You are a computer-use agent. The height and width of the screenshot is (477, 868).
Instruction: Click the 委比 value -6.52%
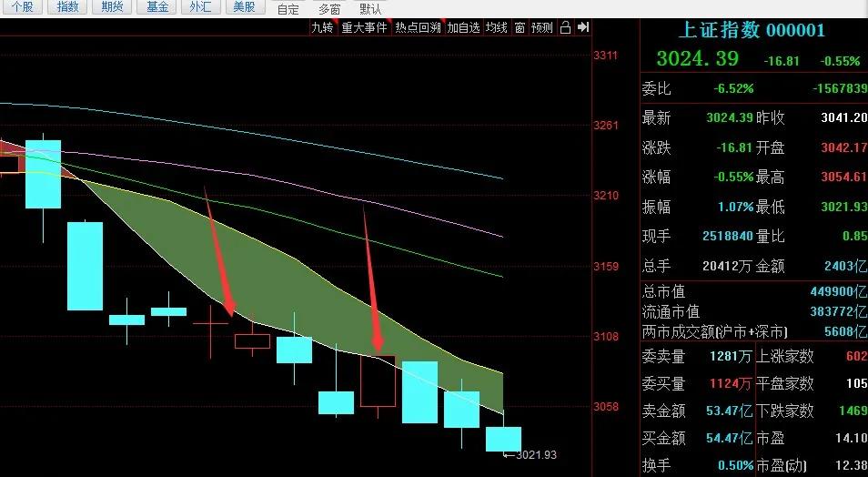point(733,88)
